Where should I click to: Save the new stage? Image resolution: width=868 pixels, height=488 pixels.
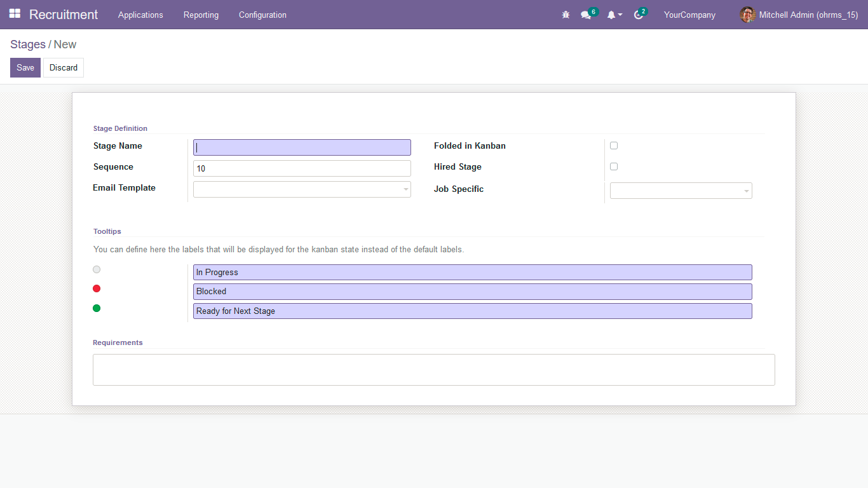[25, 68]
